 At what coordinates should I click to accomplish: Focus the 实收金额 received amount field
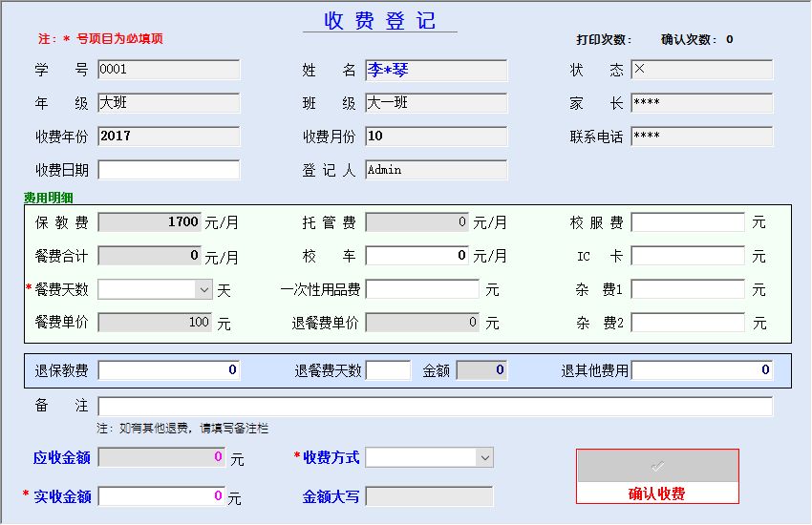[161, 496]
